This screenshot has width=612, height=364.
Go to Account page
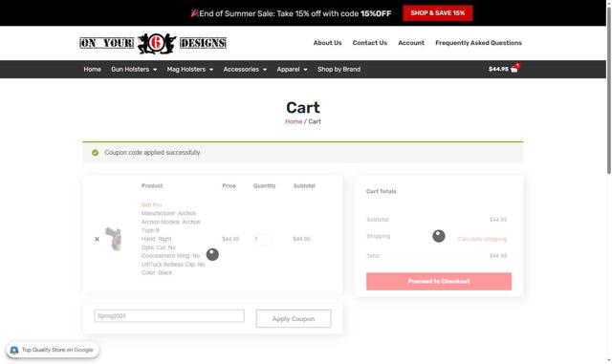click(411, 43)
